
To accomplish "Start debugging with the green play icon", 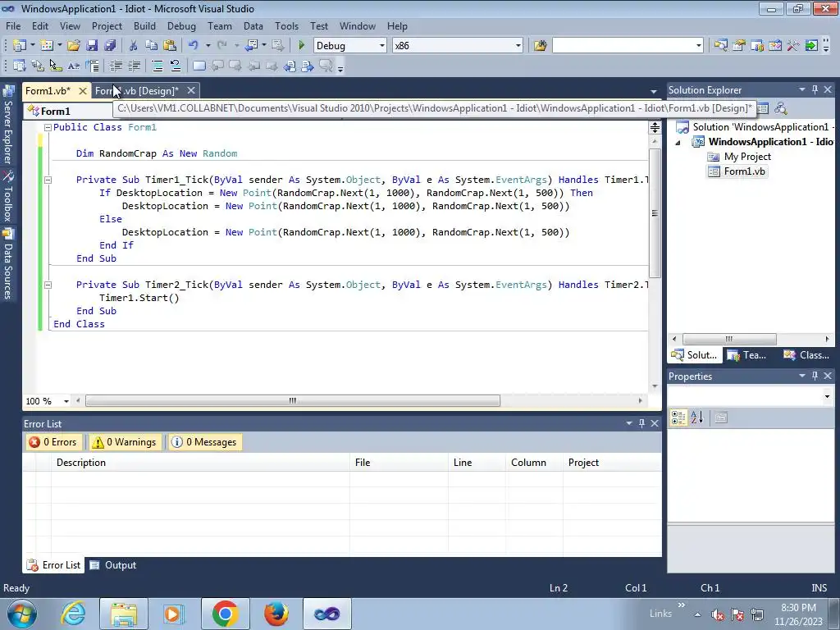I will [301, 46].
